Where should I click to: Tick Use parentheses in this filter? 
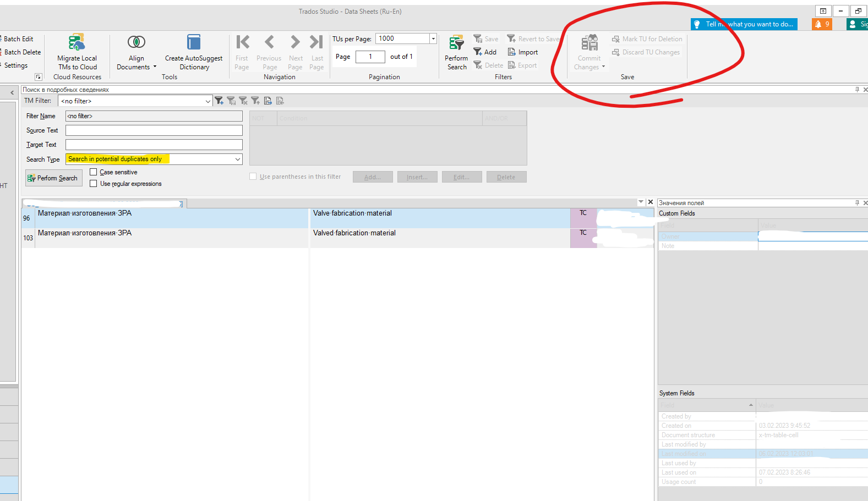(253, 177)
